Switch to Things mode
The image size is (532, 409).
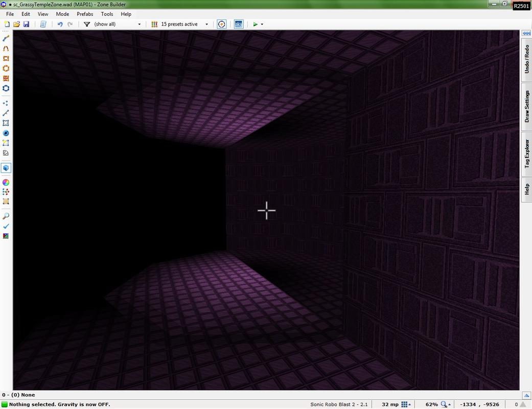(x=6, y=133)
